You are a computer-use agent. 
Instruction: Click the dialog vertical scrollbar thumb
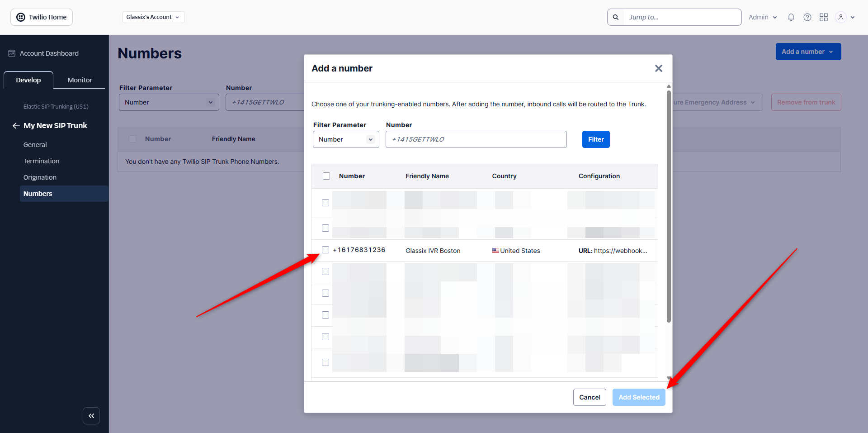pyautogui.click(x=669, y=206)
